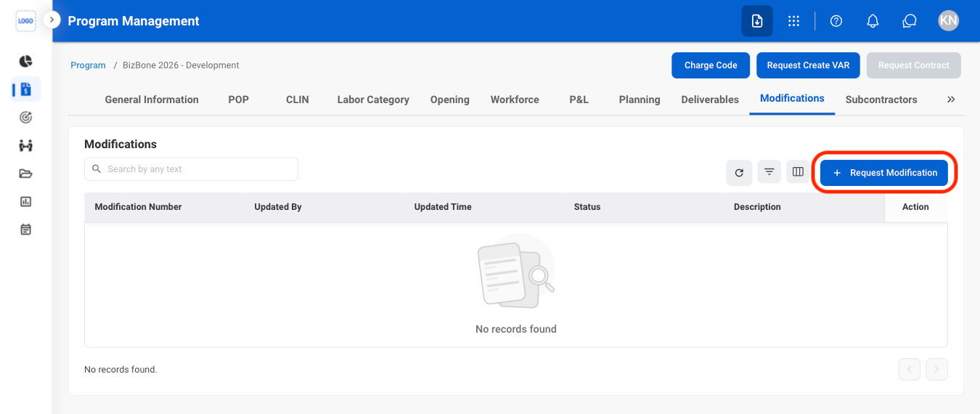Click the Request Modification button
The image size is (980, 414).
pyautogui.click(x=884, y=173)
